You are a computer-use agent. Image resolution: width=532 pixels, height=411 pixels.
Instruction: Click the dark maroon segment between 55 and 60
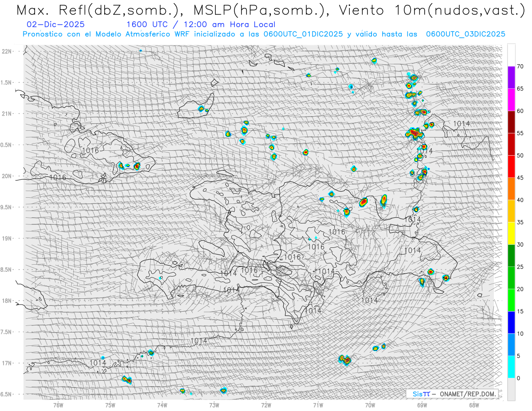(x=511, y=122)
